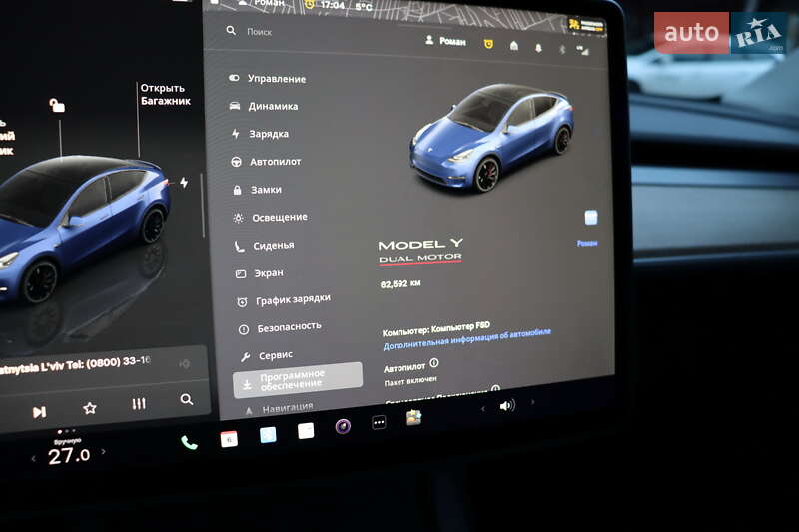This screenshot has width=799, height=532.
Task: Tap Открыть Багажник to open trunk
Action: point(165,94)
